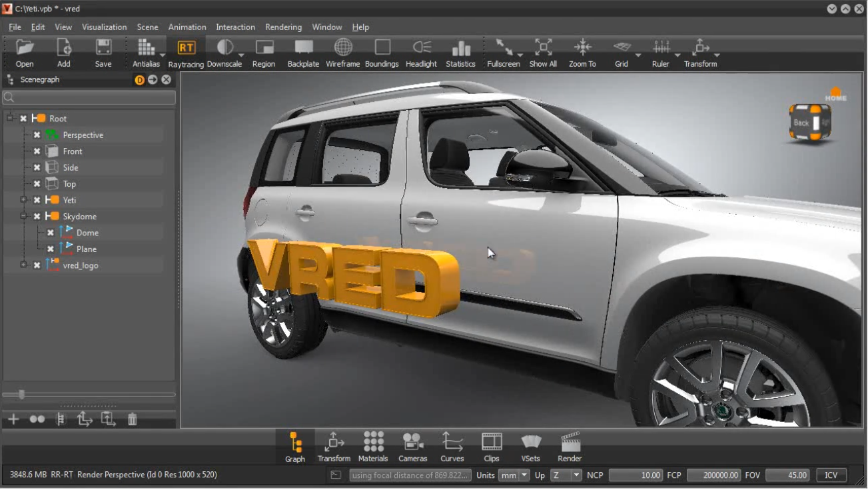Expand the Yeti node
Screen dimensions: 868x490
[23, 200]
